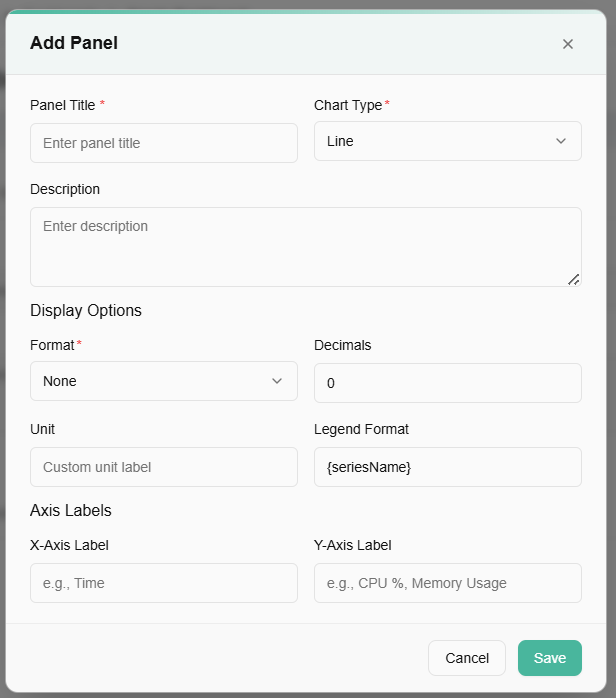Screen dimensions: 616x698
Task: Click the Axis Labels section heading
Action: point(71,510)
